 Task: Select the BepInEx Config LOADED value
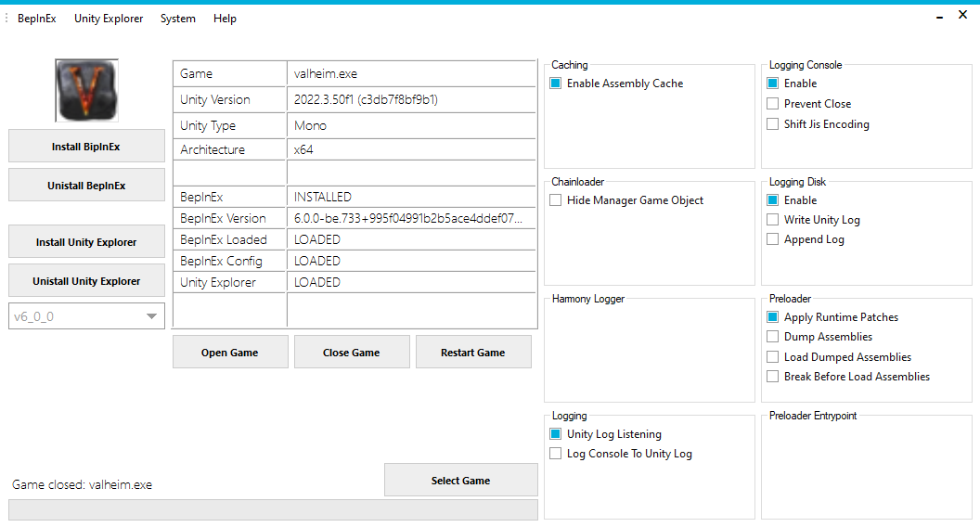pos(411,261)
